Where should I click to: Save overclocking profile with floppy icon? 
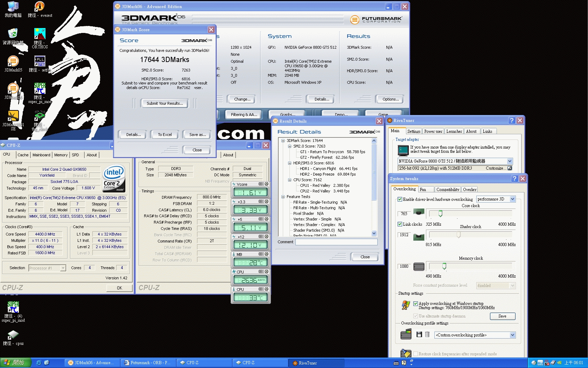point(419,335)
